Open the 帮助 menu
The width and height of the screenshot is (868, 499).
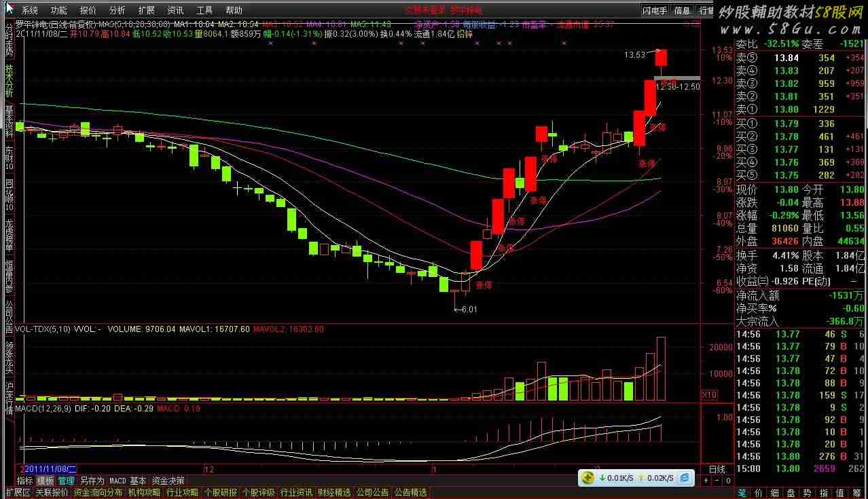pos(234,10)
